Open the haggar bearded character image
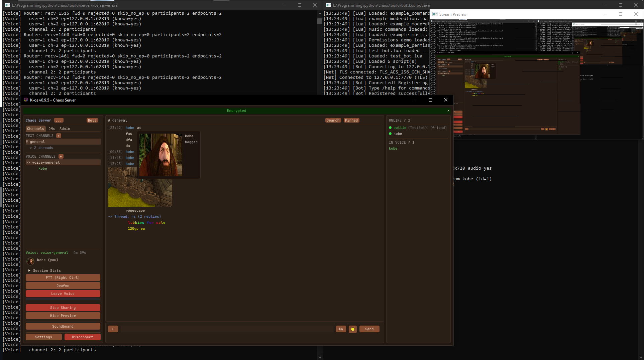The image size is (644, 360). 161,155
